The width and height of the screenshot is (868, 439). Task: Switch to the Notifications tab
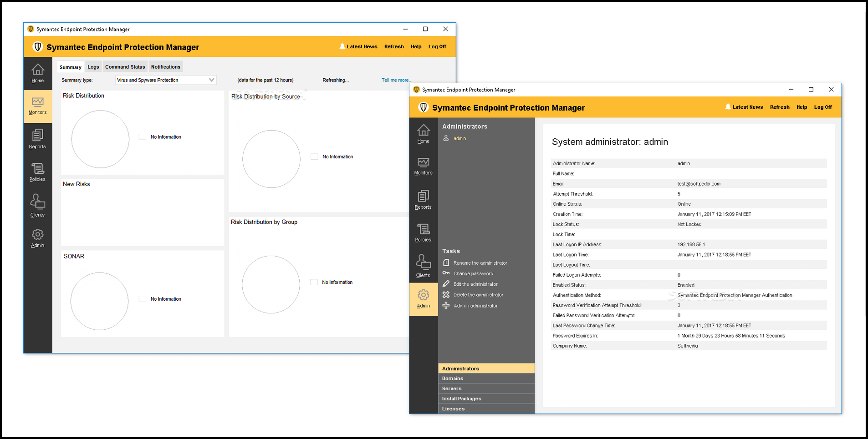(166, 67)
